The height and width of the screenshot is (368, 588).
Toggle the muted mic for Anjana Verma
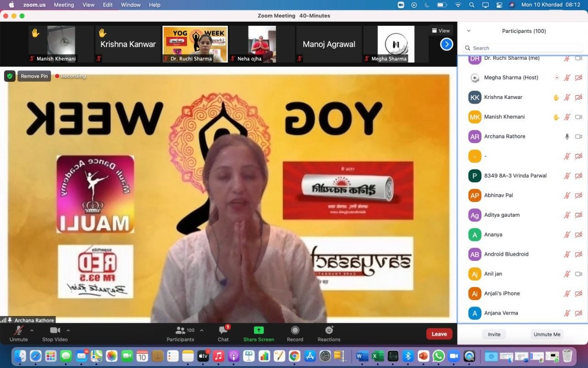[567, 313]
